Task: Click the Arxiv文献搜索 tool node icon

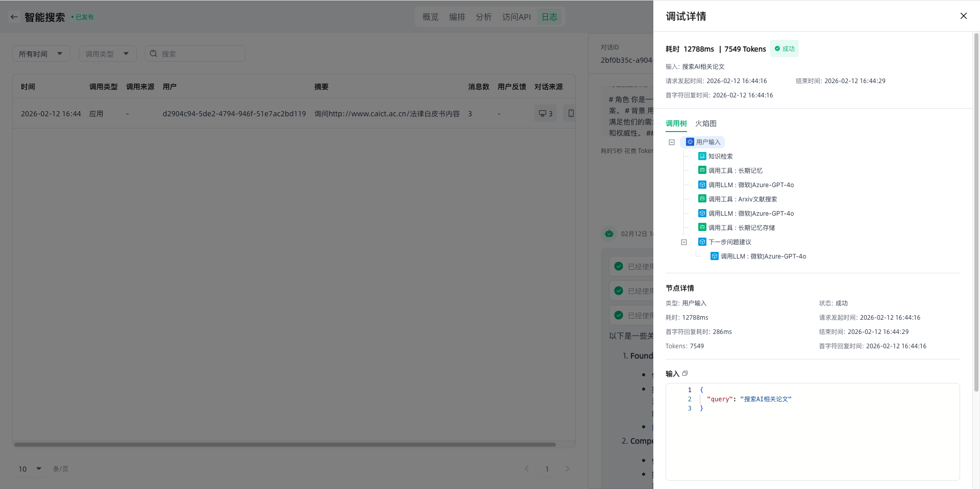Action: point(702,199)
